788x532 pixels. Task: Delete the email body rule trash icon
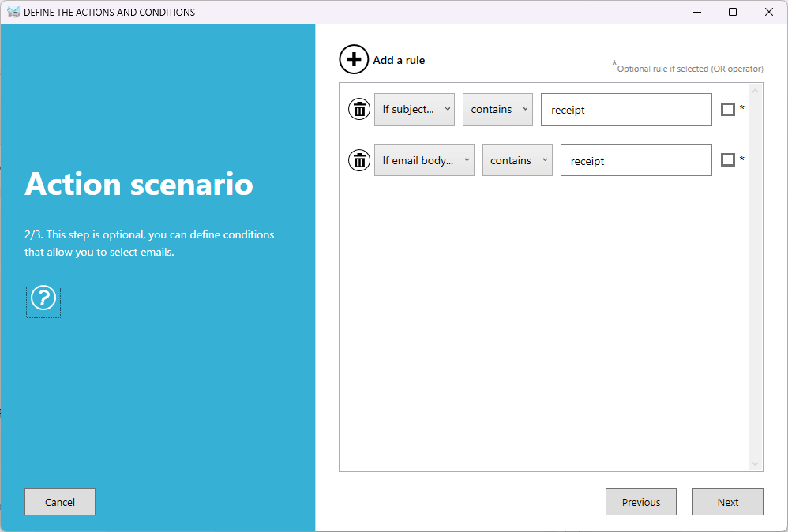359,160
